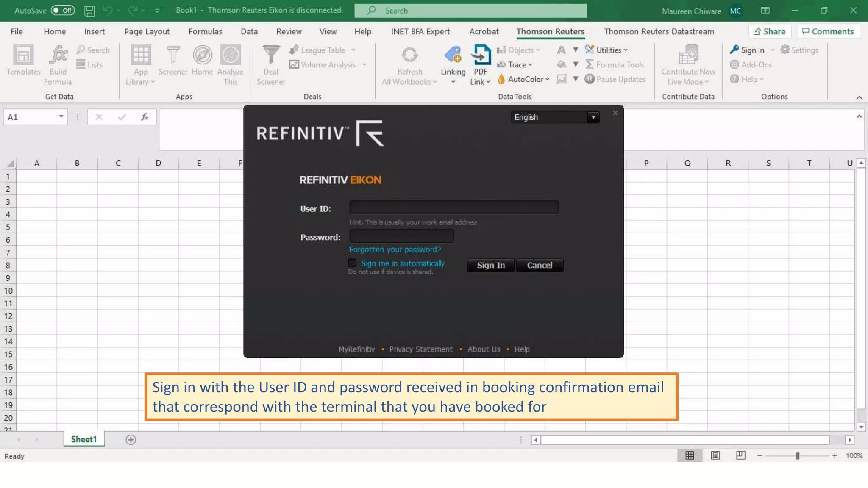Image resolution: width=868 pixels, height=488 pixels.
Task: Select the Sheet1 tab
Action: point(84,439)
